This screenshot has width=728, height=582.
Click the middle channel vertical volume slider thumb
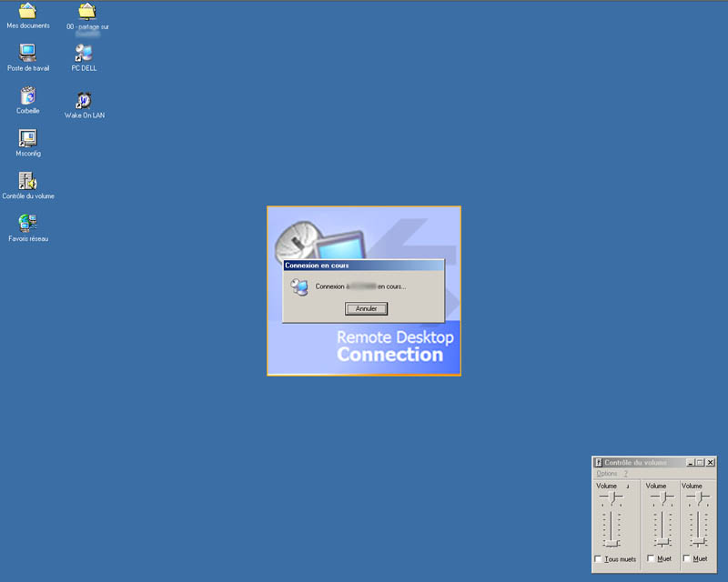coord(662,542)
